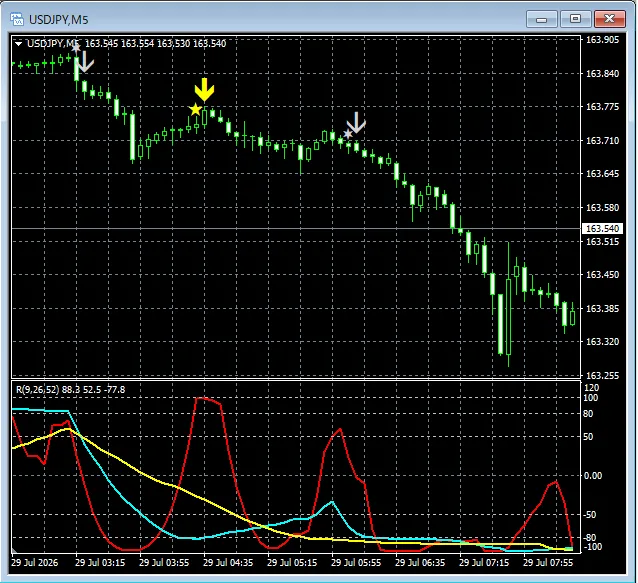Click the gray star at top left
Image resolution: width=638 pixels, height=583 pixels.
pos(76,48)
